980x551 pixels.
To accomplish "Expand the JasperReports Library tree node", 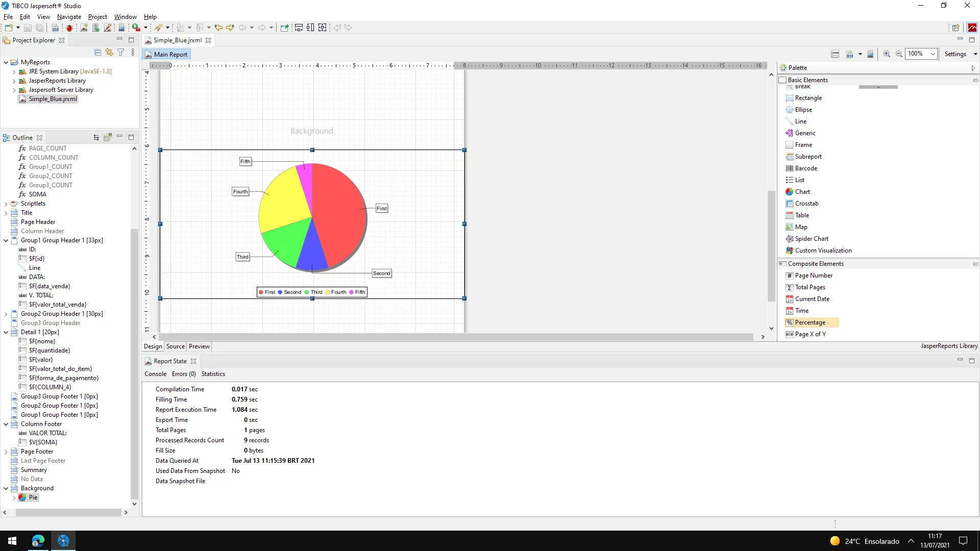I will point(14,81).
